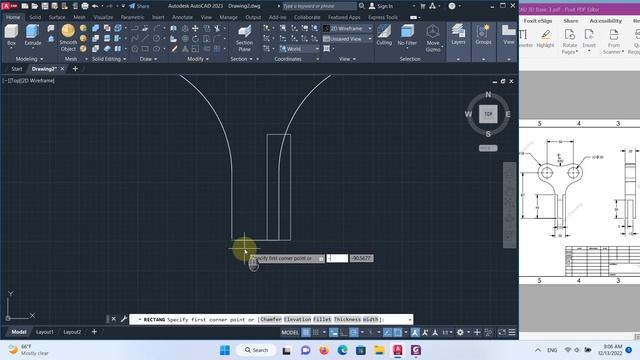Select the Line tool in Draw panel
The image size is (640, 360).
[145, 38]
